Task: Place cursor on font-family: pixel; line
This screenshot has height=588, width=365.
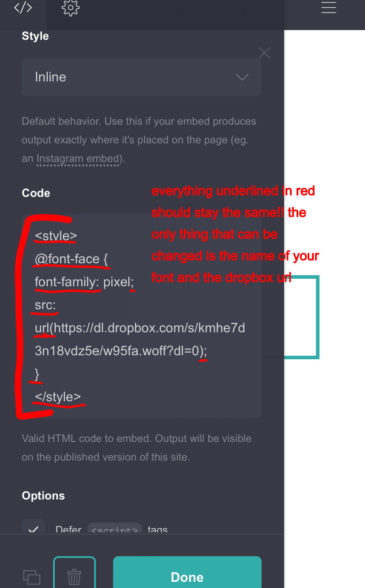Action: (x=84, y=282)
